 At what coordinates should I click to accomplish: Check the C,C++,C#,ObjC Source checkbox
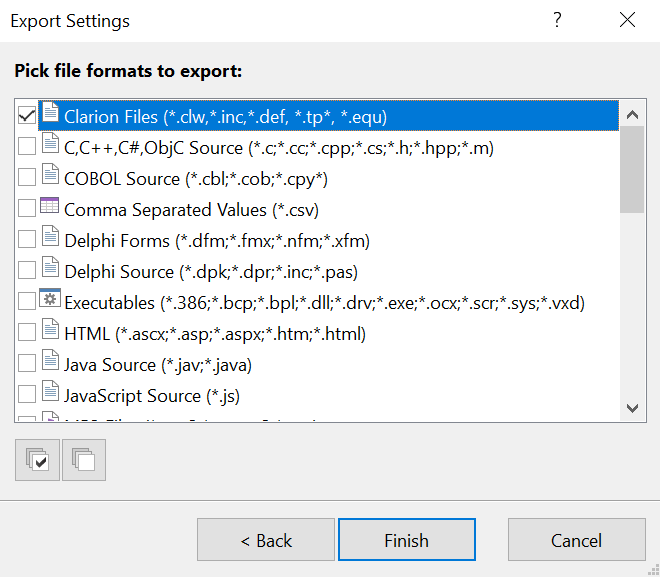point(27,147)
